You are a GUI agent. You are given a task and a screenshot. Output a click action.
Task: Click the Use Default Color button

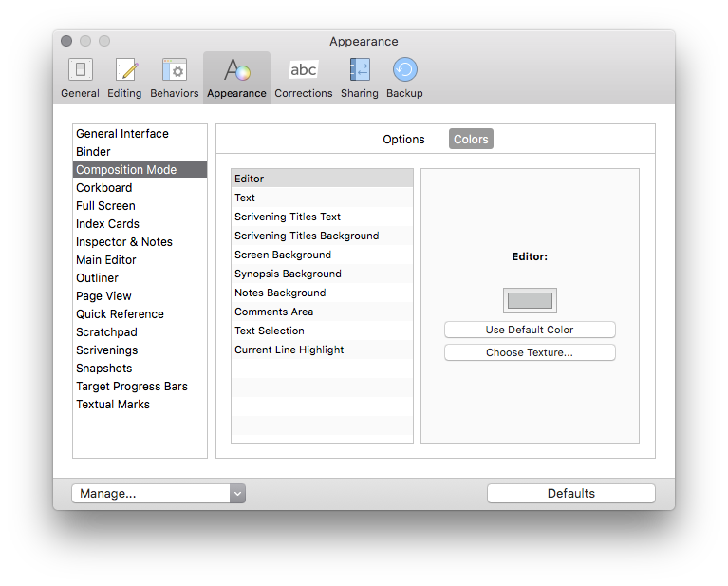click(530, 330)
